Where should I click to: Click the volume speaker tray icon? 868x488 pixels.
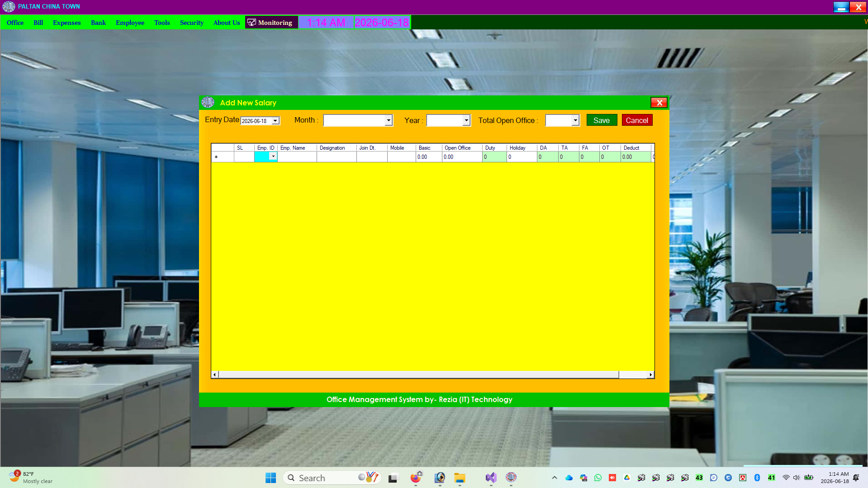click(x=797, y=478)
